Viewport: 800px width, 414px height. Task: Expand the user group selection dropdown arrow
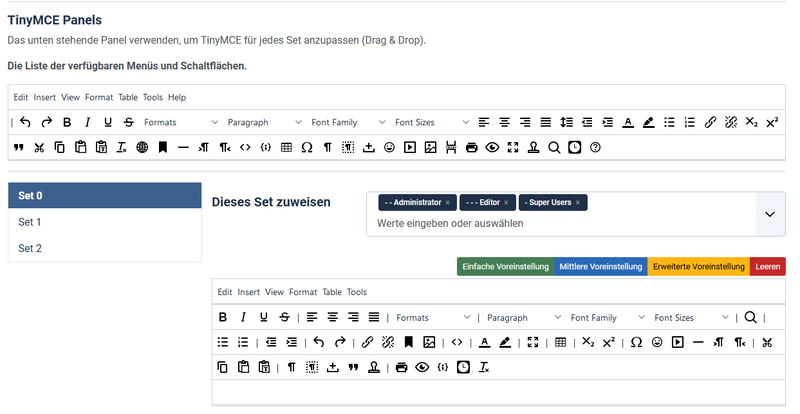coord(769,214)
